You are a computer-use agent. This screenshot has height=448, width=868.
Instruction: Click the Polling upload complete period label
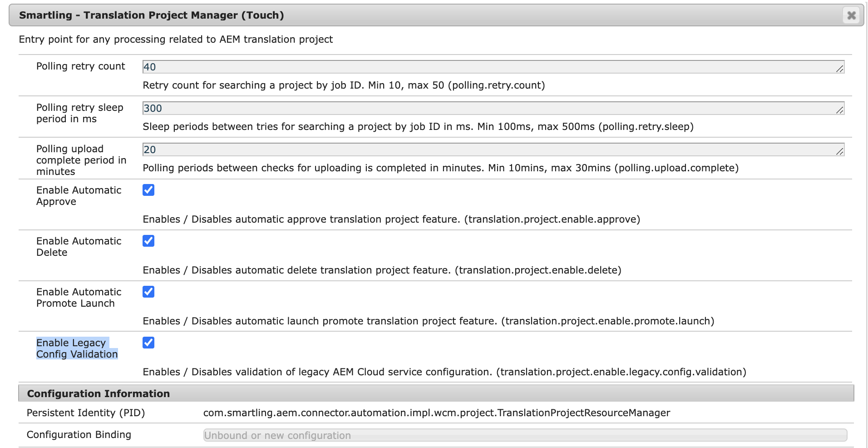point(81,160)
